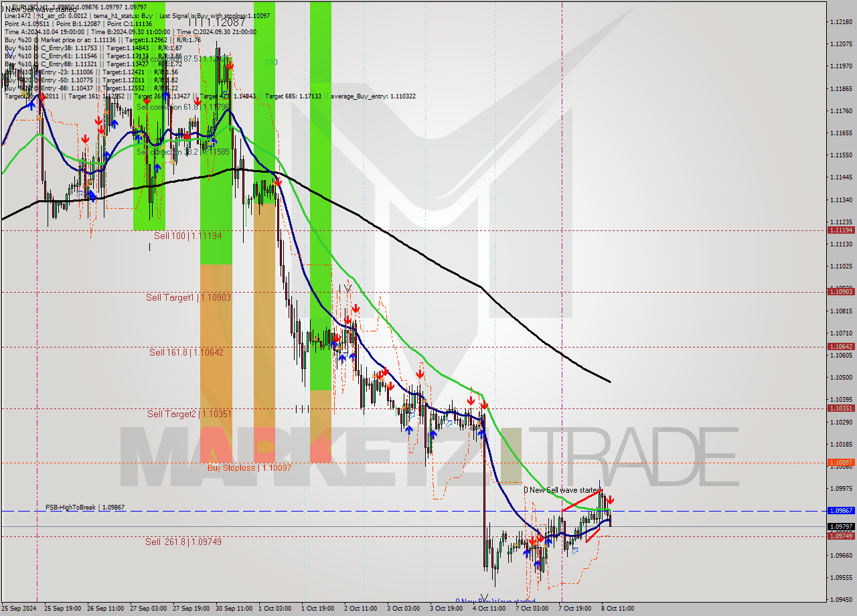Click the 'FSB-HighToBreak | 1.09867' label
This screenshot has width=857, height=616.
point(85,508)
